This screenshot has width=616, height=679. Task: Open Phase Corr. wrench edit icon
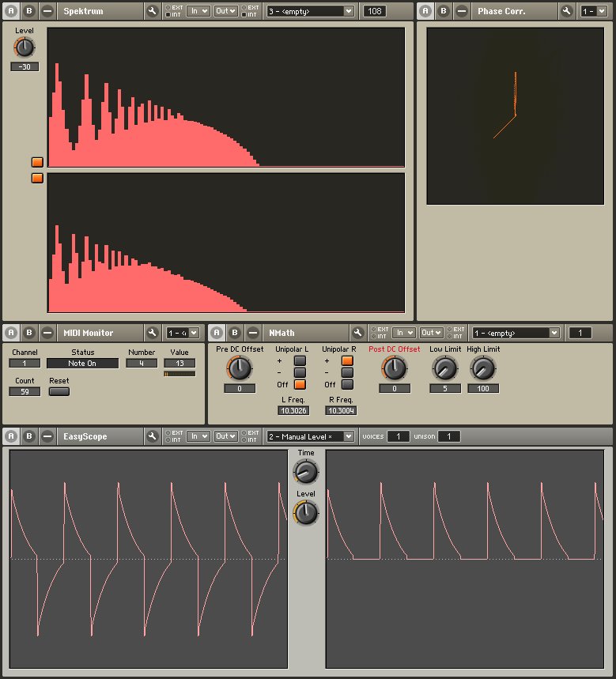coord(566,11)
